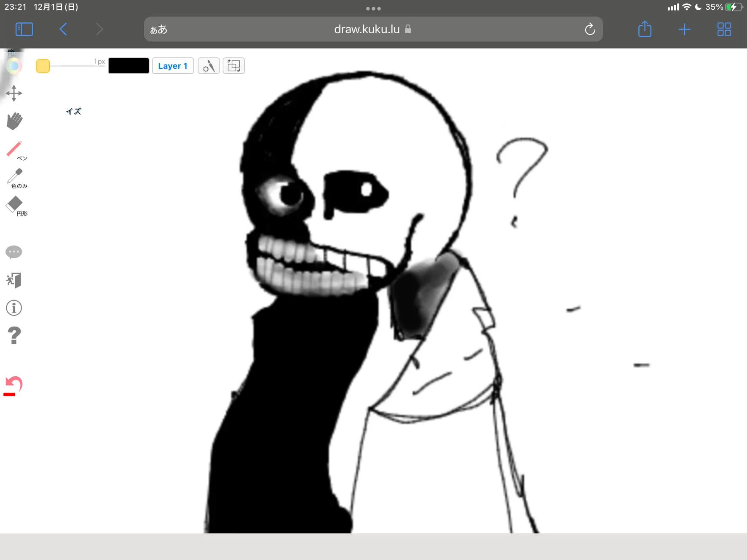The width and height of the screenshot is (747, 560).
Task: Open the help question mark
Action: pos(14,336)
